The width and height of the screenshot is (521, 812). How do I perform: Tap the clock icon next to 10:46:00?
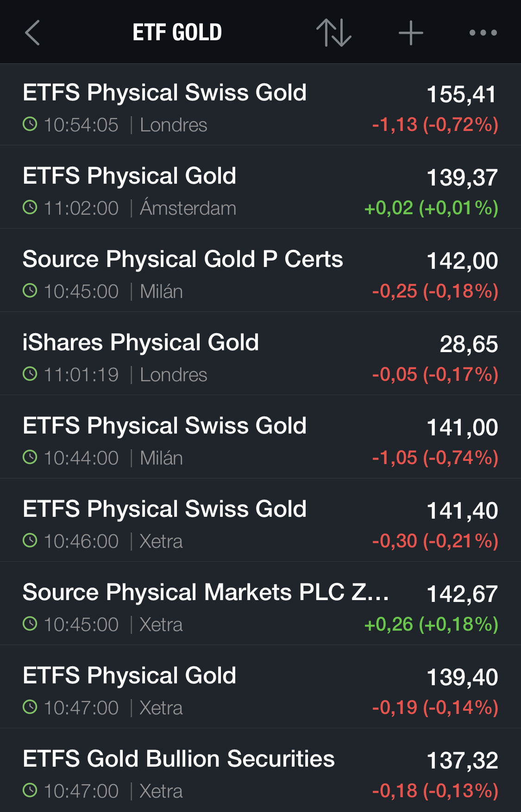(x=30, y=541)
